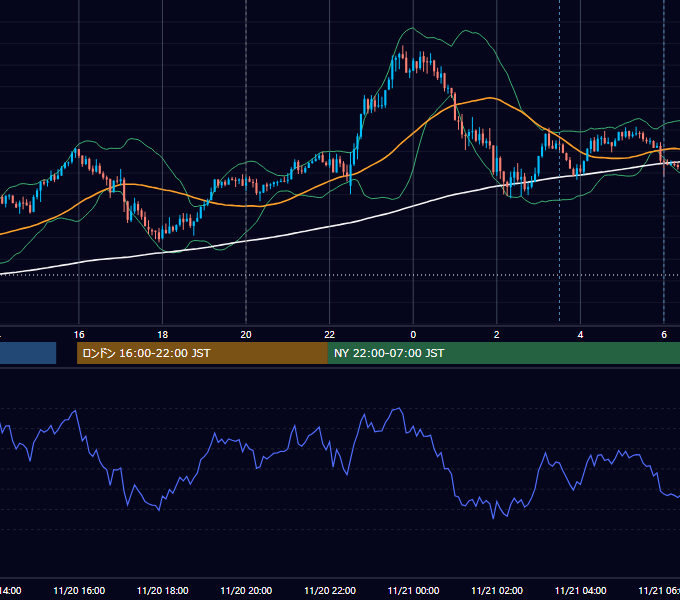Click the 16 hour label on upper axis

pyautogui.click(x=79, y=335)
